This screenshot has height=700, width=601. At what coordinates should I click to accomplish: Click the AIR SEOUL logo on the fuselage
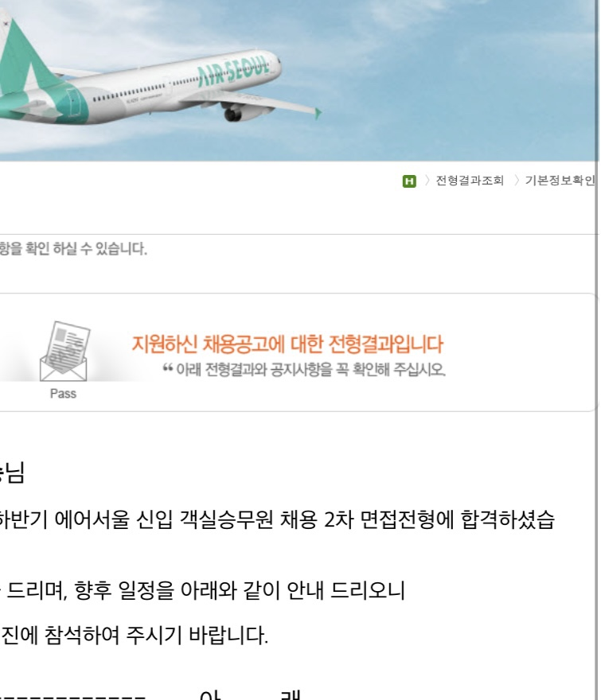(x=232, y=72)
